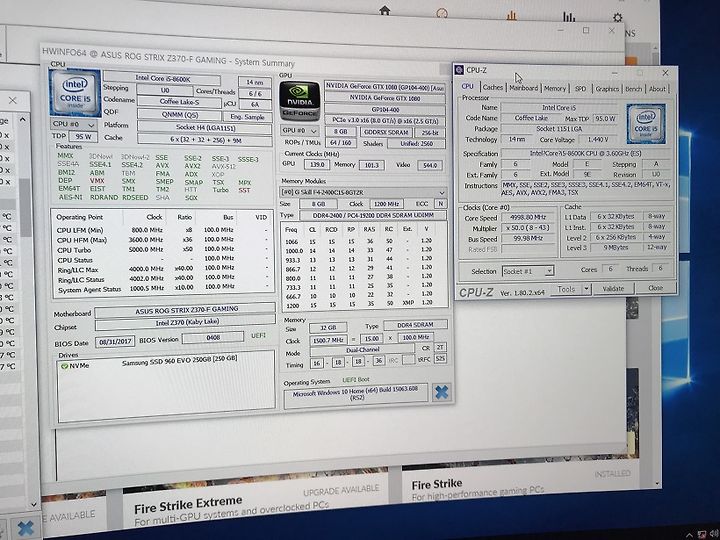
Task: Click the Tools button in CPU-Z
Action: pyautogui.click(x=566, y=289)
